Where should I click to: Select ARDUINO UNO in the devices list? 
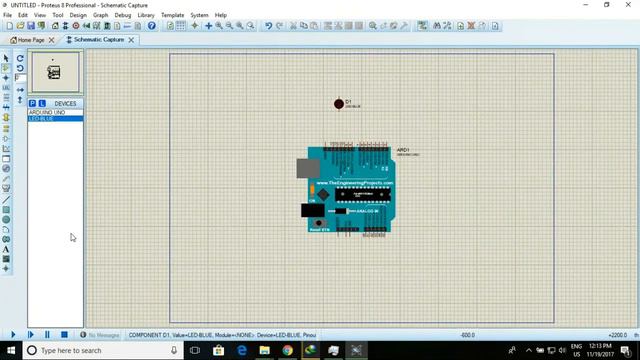[x=56, y=112]
